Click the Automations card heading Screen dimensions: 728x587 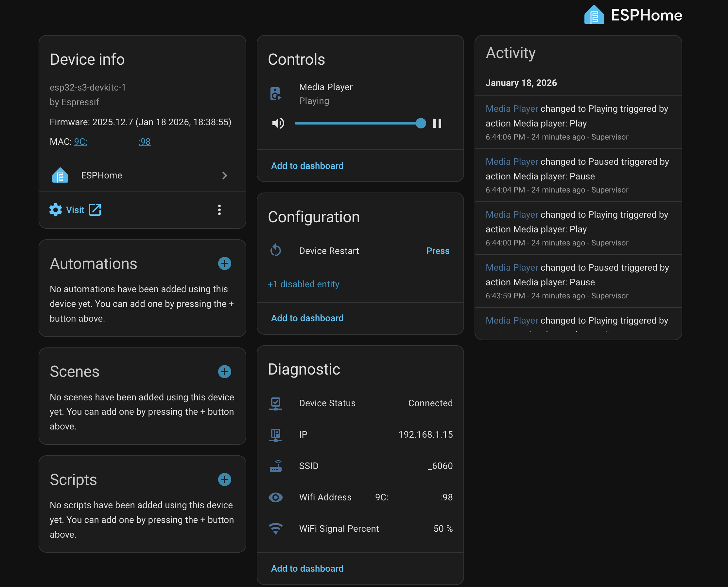click(x=93, y=264)
